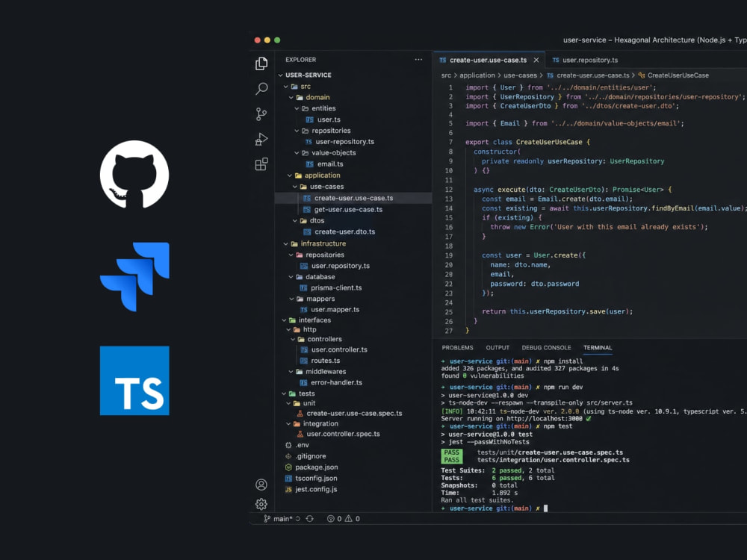Collapse the application folder
The width and height of the screenshot is (747, 560).
point(290,175)
